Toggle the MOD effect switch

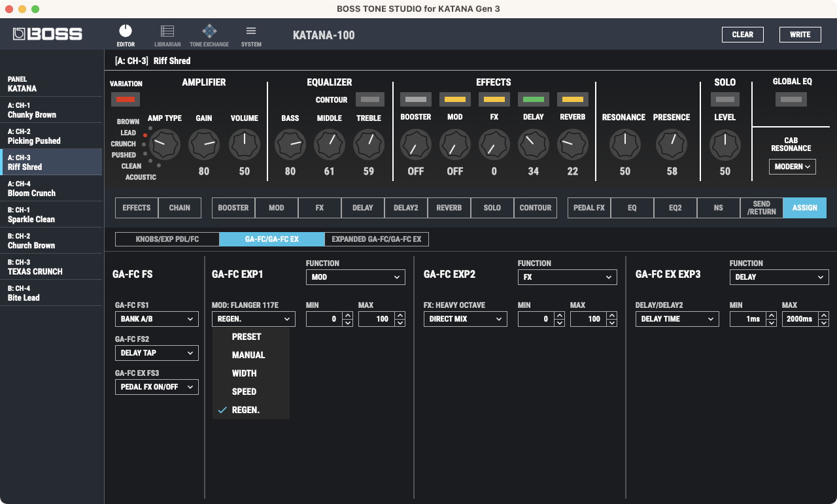[x=455, y=99]
